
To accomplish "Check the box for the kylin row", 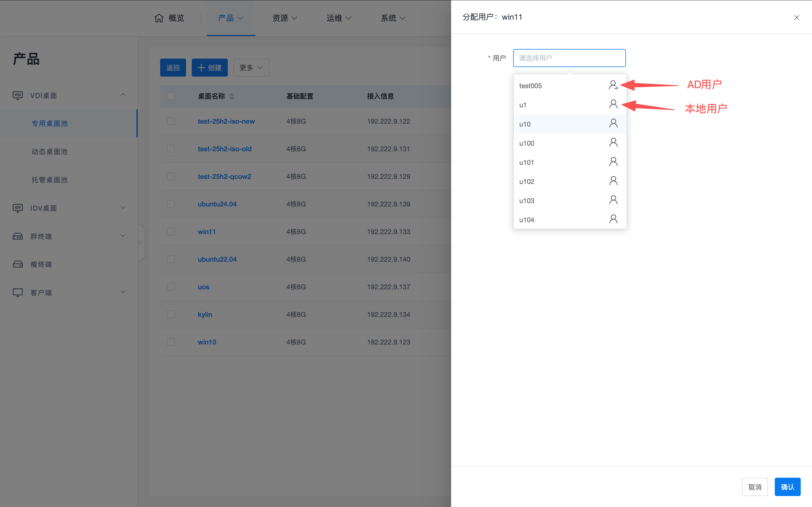I will pyautogui.click(x=171, y=314).
